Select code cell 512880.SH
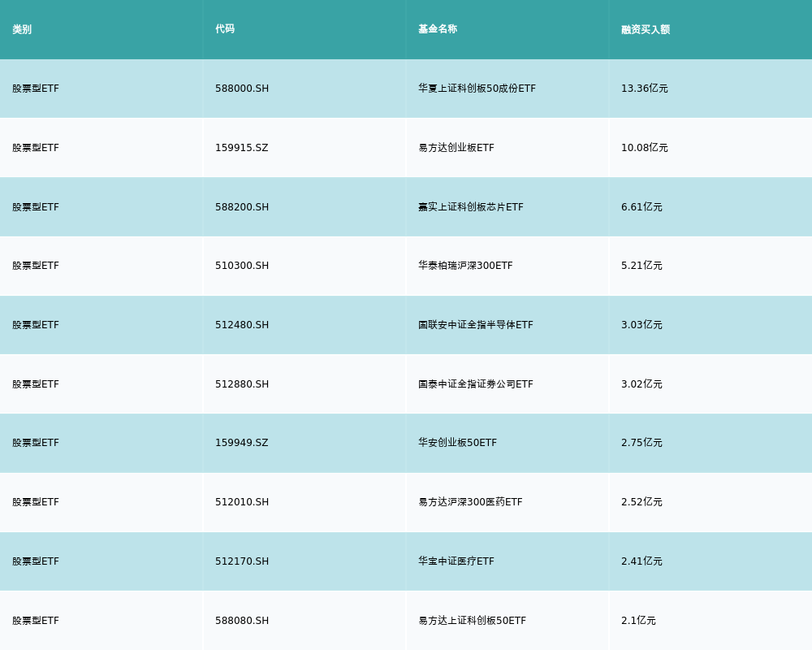This screenshot has height=650, width=812. pyautogui.click(x=242, y=384)
